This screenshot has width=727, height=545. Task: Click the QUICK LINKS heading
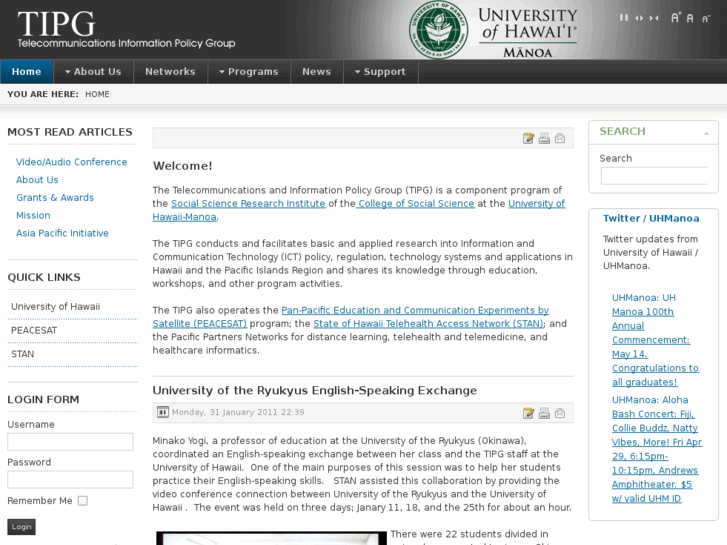(x=44, y=277)
